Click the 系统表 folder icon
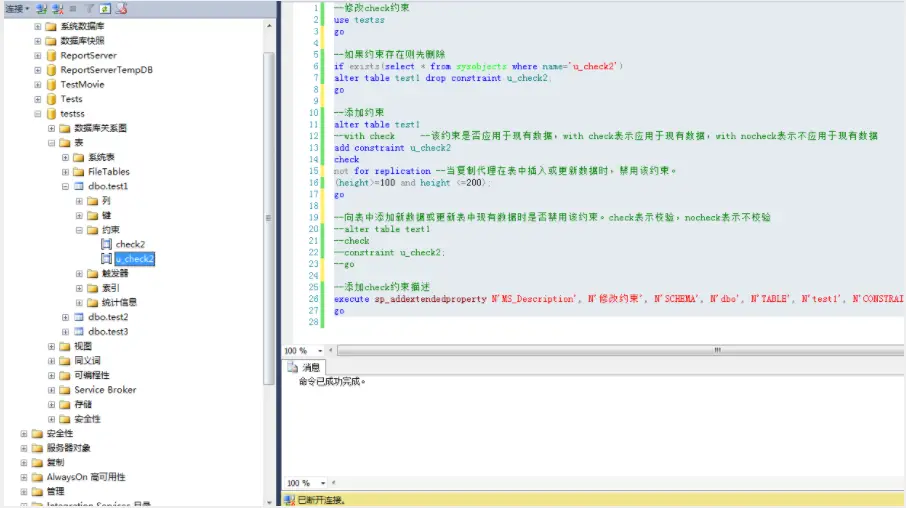The height and width of the screenshot is (508, 906). point(79,157)
